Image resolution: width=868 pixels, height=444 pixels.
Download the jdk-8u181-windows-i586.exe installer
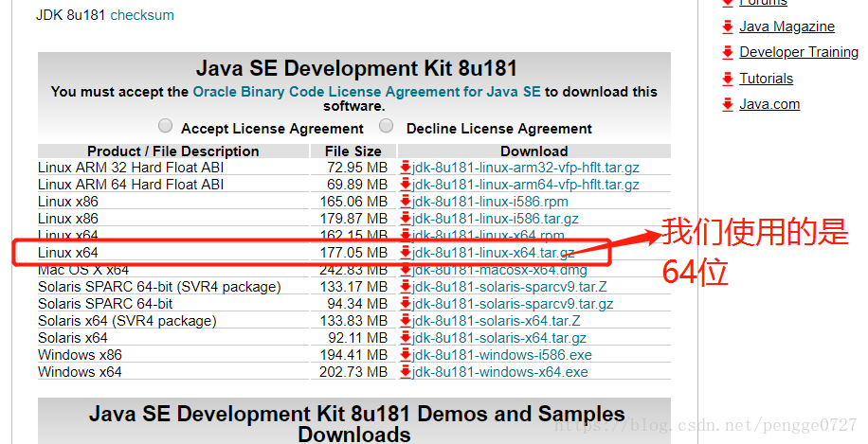tap(501, 355)
